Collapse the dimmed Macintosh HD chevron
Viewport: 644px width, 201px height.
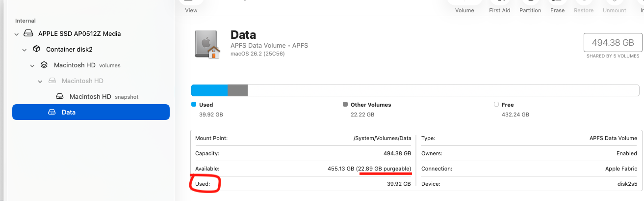(x=40, y=81)
